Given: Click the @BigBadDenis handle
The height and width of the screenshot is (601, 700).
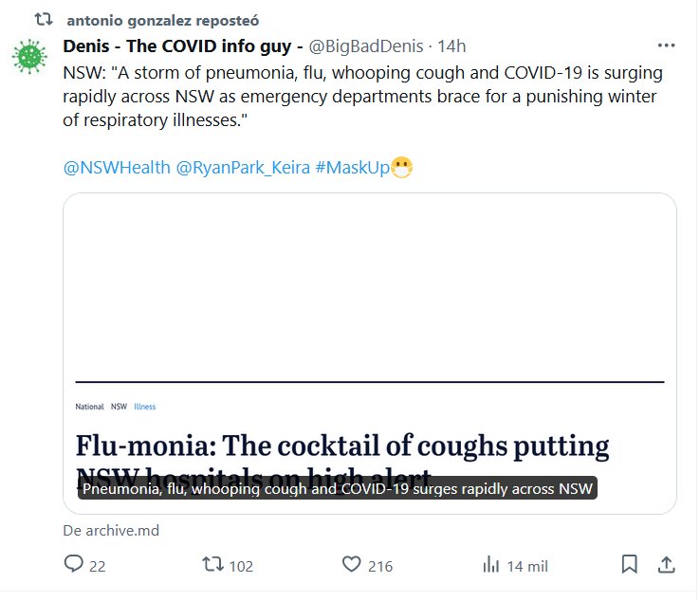Looking at the screenshot, I should pyautogui.click(x=365, y=46).
